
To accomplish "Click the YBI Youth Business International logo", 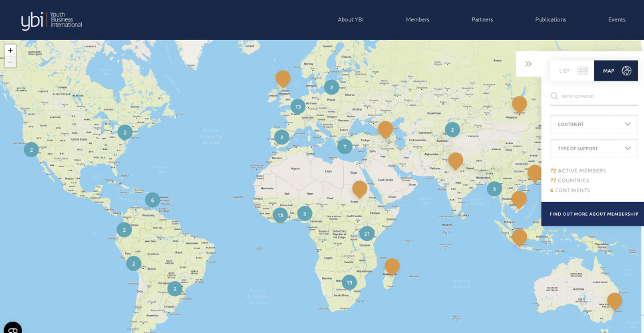I will tap(51, 20).
